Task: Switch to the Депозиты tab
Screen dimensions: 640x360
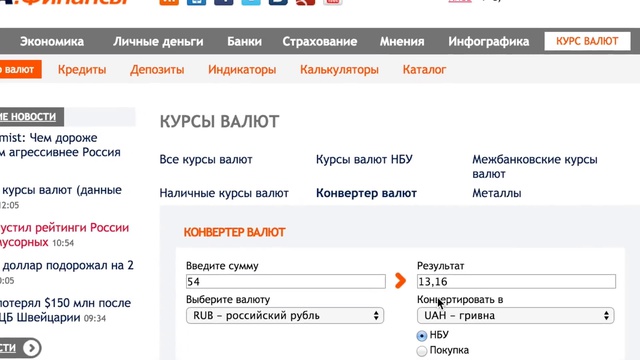Action: [157, 69]
